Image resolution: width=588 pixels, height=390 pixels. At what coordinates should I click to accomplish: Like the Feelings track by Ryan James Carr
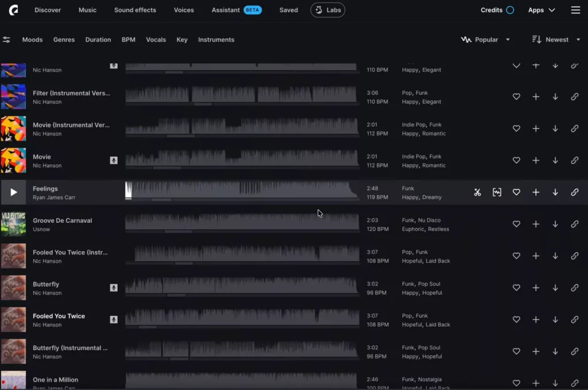coord(516,192)
